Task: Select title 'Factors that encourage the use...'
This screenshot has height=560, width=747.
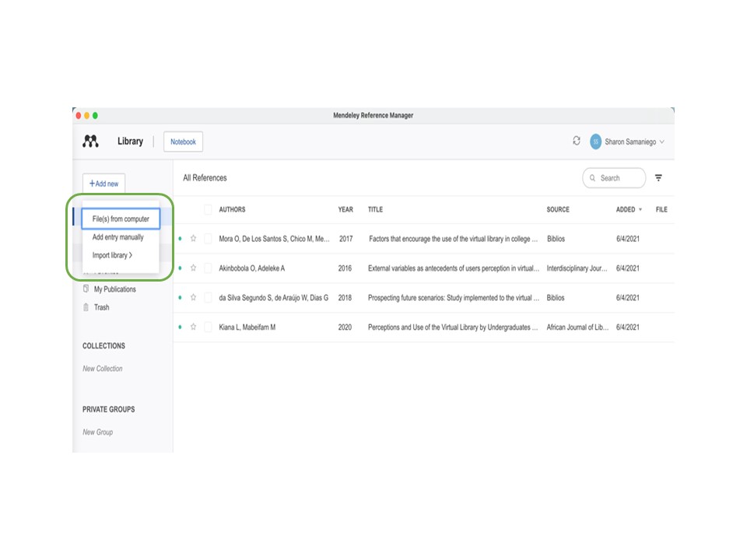Action: point(453,239)
